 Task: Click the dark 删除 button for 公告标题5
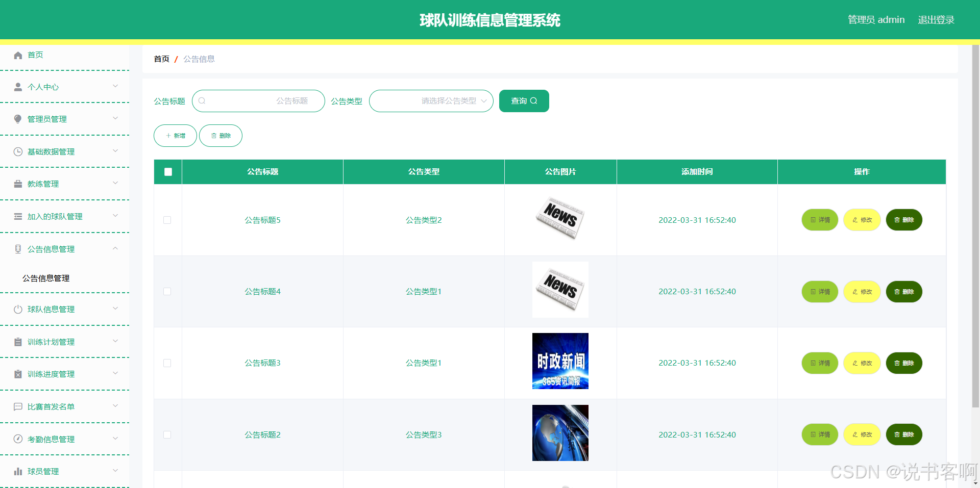tap(904, 220)
